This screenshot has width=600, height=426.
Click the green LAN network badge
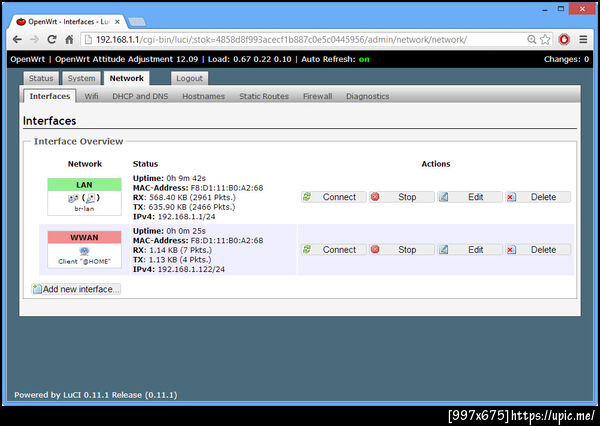coord(84,185)
